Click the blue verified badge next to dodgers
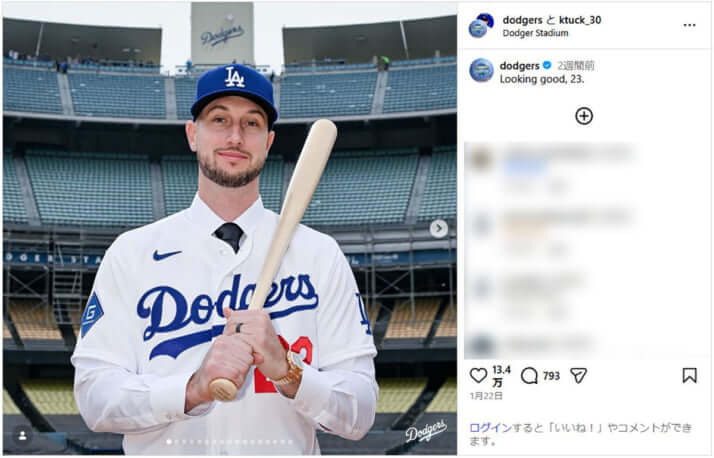Screen dimensions: 714x458 coord(547,66)
